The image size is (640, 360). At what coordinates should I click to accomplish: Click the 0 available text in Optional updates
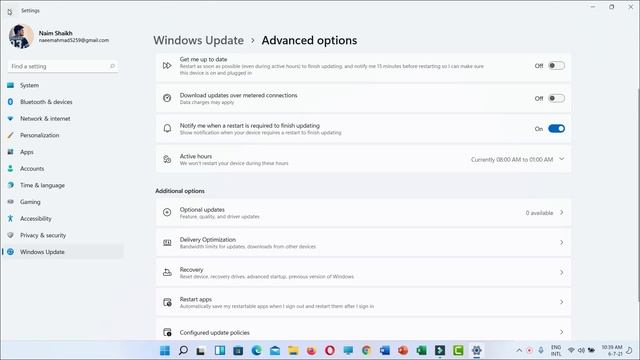point(539,213)
